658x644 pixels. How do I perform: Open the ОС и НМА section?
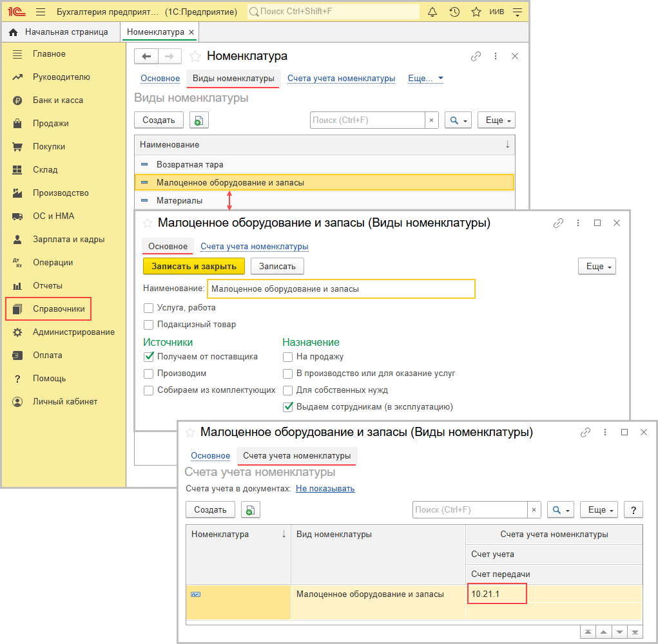[x=53, y=216]
